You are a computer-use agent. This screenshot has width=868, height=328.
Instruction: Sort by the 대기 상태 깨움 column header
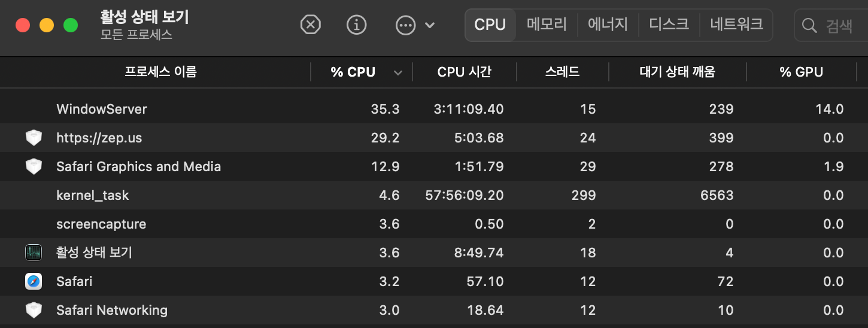click(x=677, y=72)
